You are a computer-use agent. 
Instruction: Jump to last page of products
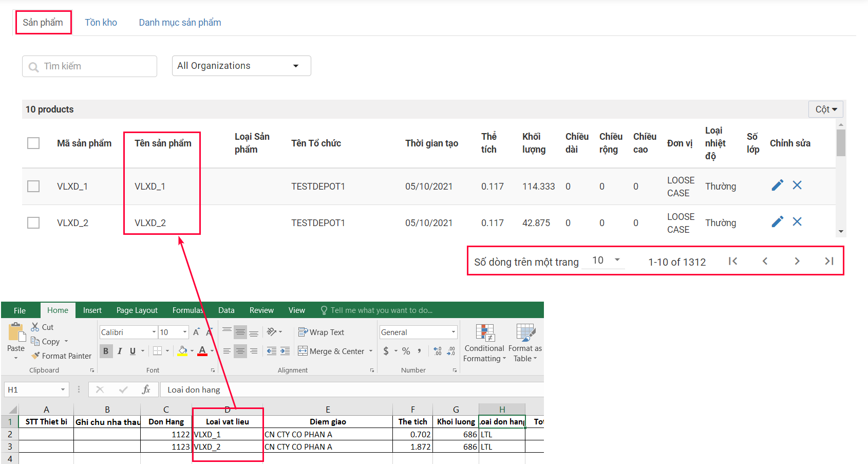tap(829, 261)
